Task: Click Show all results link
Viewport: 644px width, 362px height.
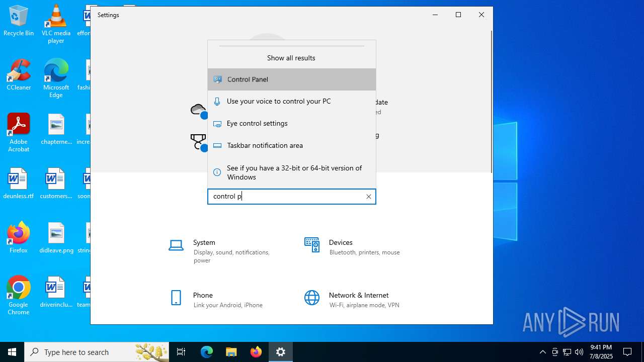Action: tap(291, 58)
